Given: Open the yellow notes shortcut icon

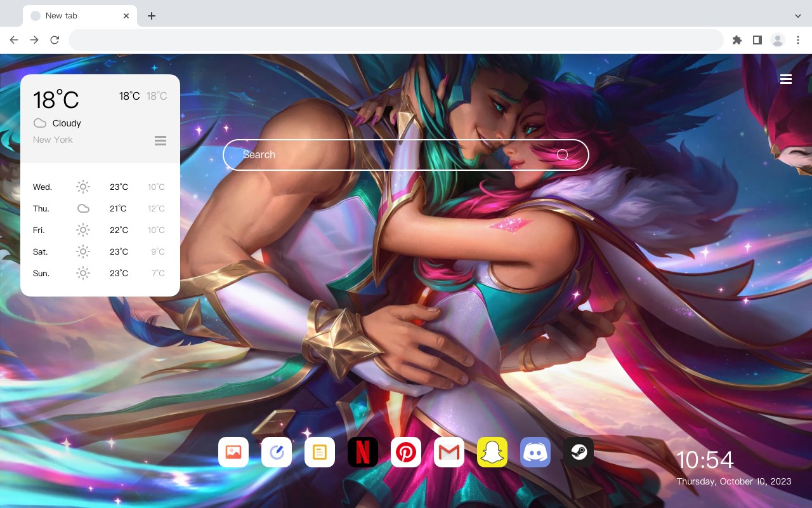Looking at the screenshot, I should (x=320, y=452).
